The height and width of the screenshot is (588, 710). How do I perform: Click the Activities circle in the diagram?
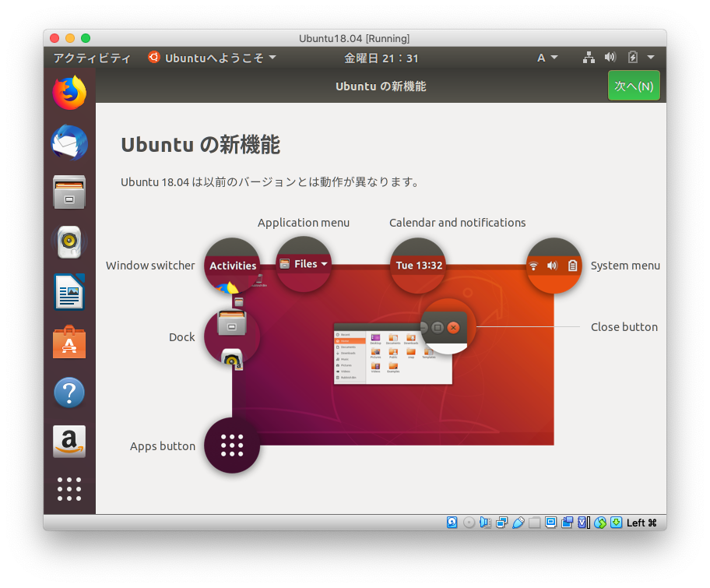point(232,265)
